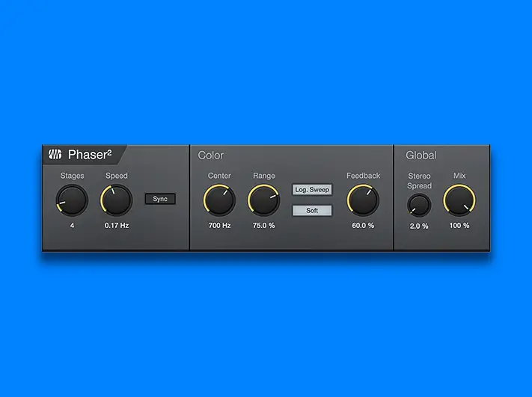The image size is (532, 397).
Task: Click the Color section heading
Action: pos(211,156)
